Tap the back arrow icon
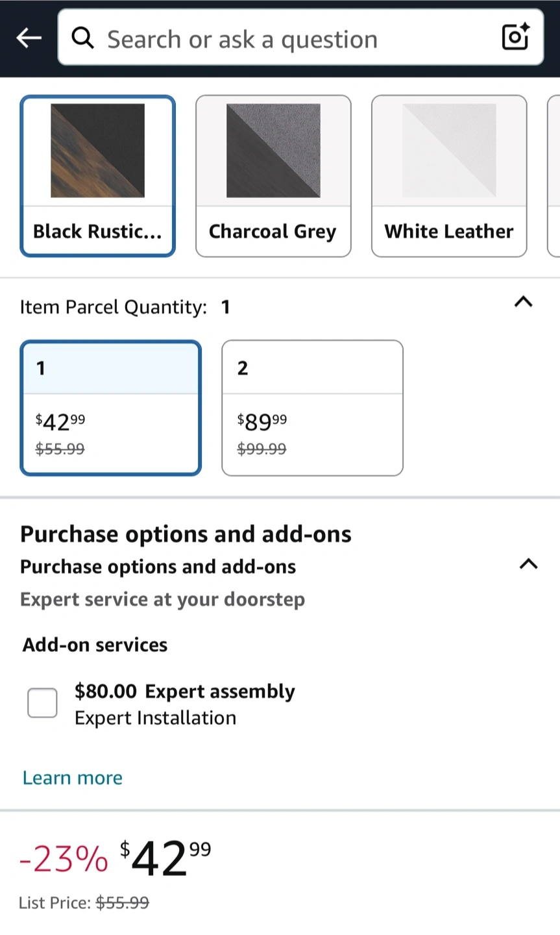Image resolution: width=560 pixels, height=935 pixels. [29, 38]
